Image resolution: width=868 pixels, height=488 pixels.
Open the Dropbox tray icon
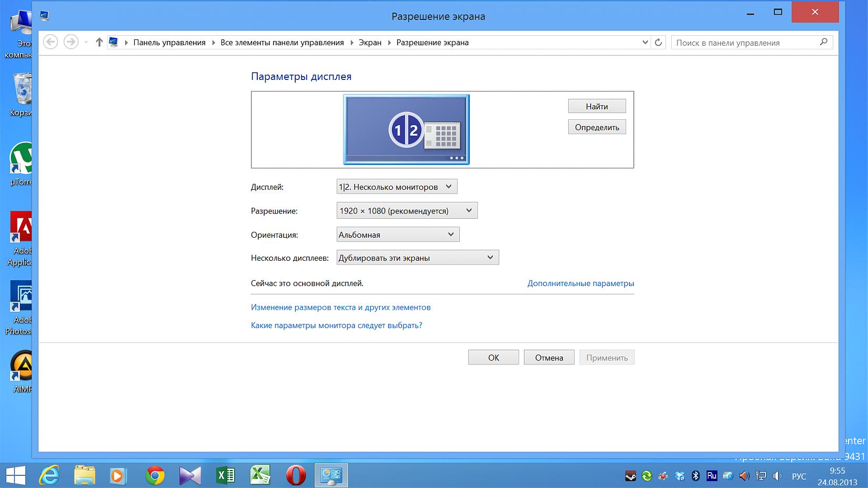(x=680, y=476)
